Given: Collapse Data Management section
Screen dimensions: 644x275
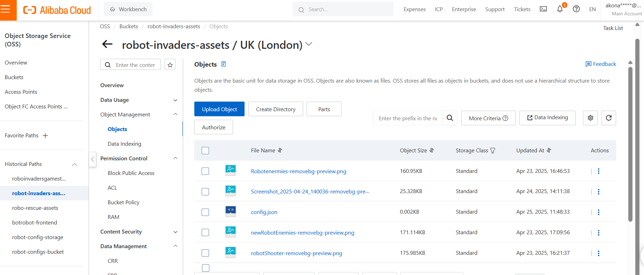Looking at the screenshot, I should click(x=175, y=246).
